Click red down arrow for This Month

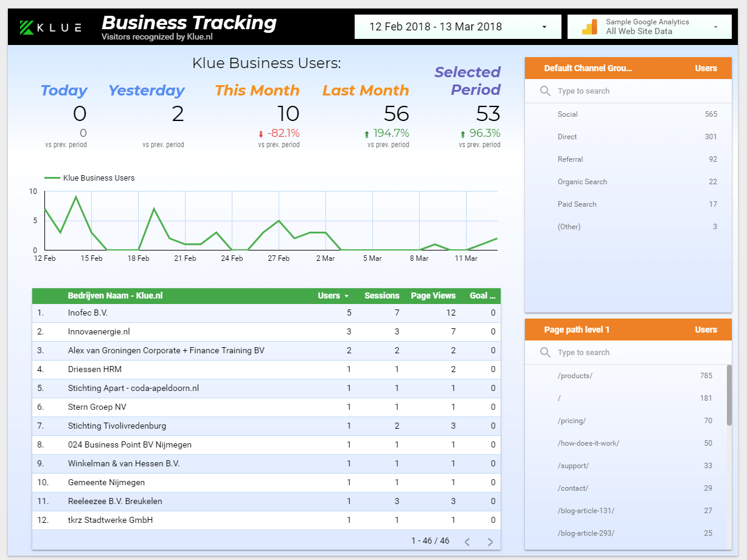261,134
